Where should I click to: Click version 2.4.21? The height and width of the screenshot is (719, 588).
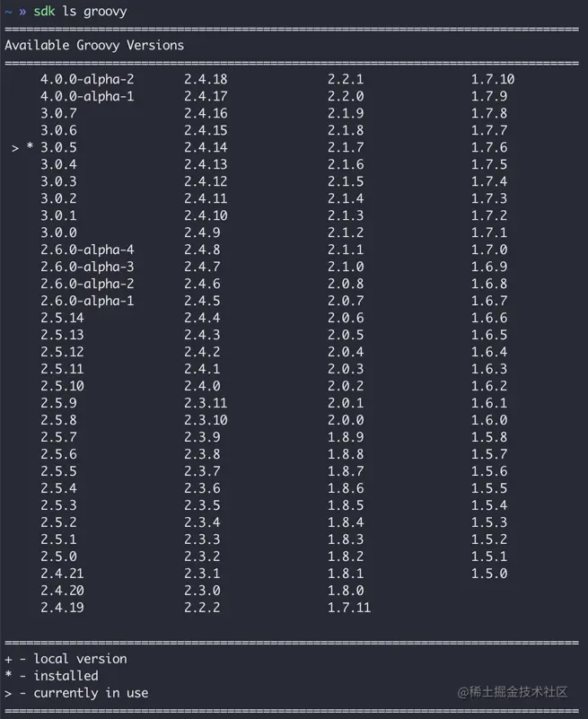[x=62, y=574]
